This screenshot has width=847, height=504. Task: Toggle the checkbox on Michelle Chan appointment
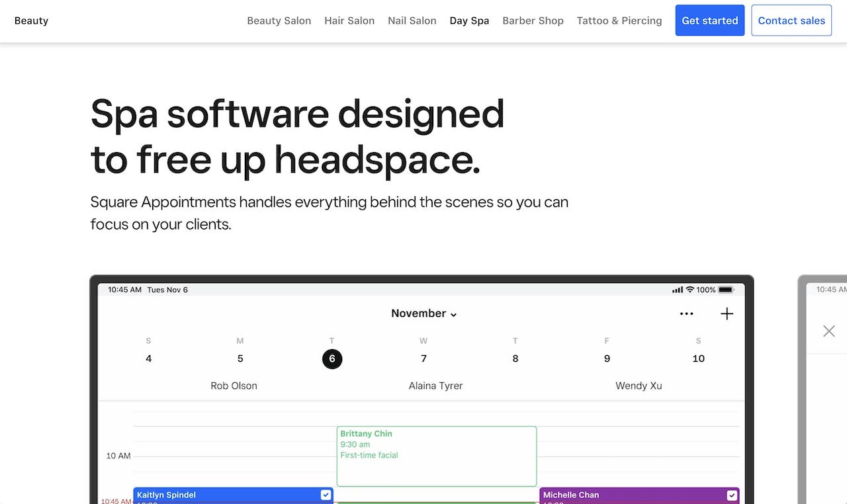pyautogui.click(x=732, y=495)
